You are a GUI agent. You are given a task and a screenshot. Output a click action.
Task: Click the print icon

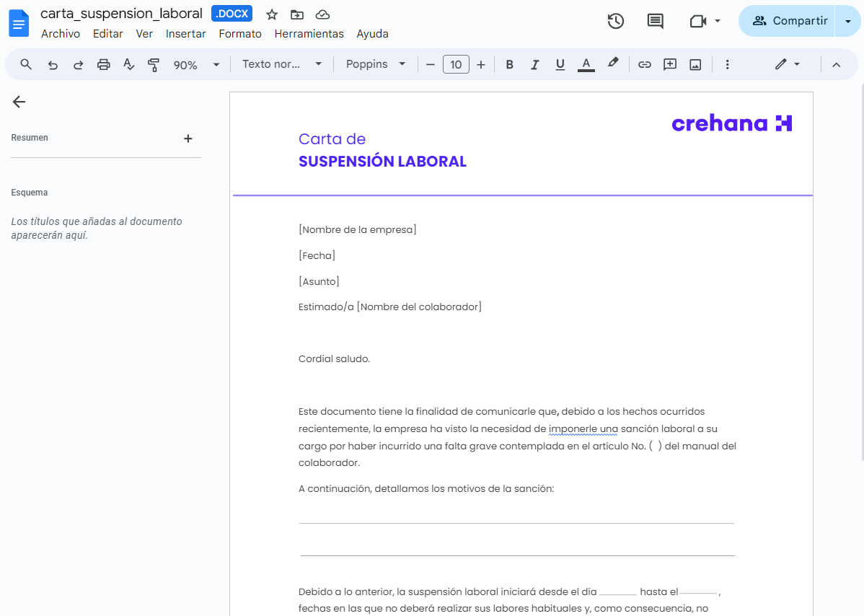[x=103, y=64]
